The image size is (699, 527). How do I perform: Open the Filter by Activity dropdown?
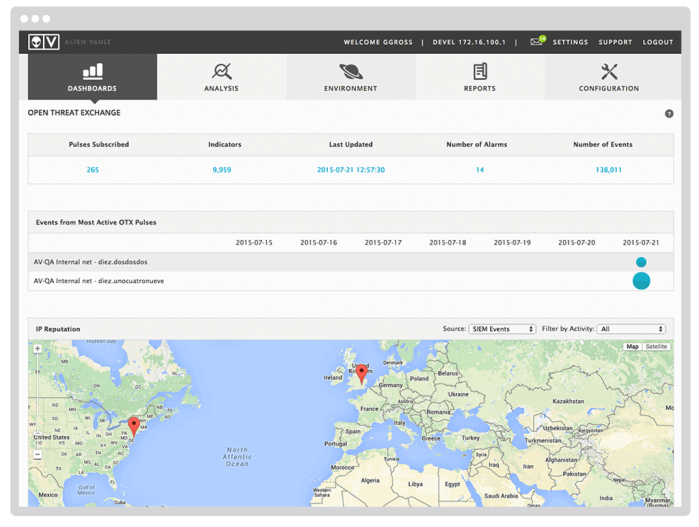coord(632,329)
